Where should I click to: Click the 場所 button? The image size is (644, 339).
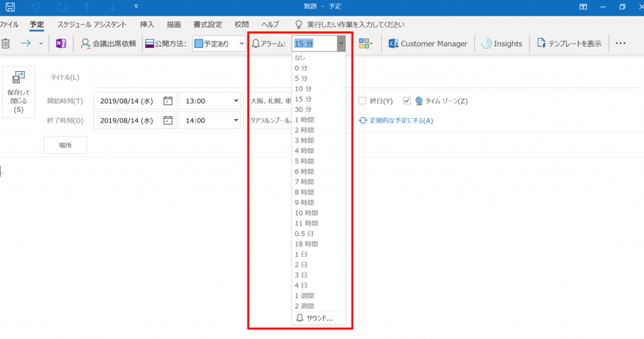[65, 145]
